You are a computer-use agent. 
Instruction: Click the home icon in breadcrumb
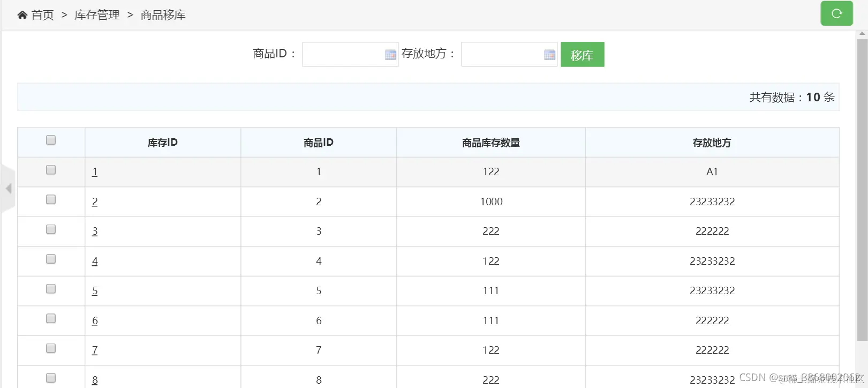[22, 15]
